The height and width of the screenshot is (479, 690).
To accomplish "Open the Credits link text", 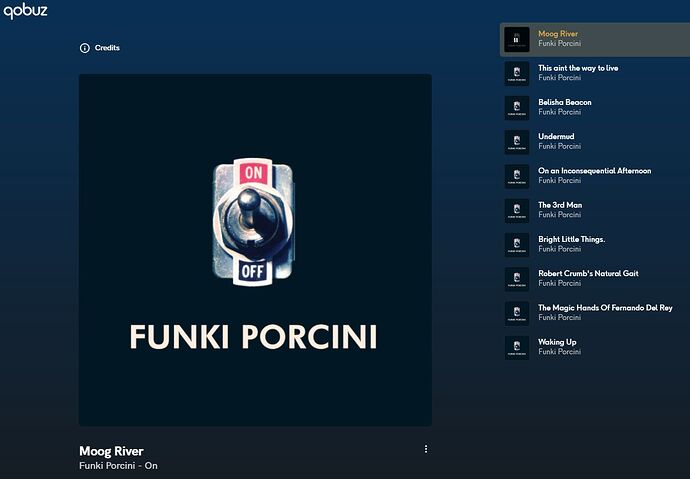I will [x=107, y=48].
